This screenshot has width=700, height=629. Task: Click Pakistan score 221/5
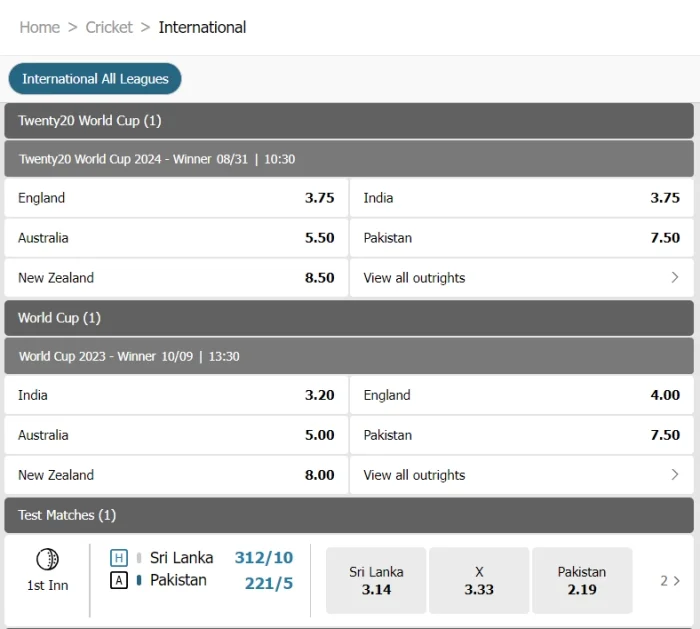tap(269, 583)
